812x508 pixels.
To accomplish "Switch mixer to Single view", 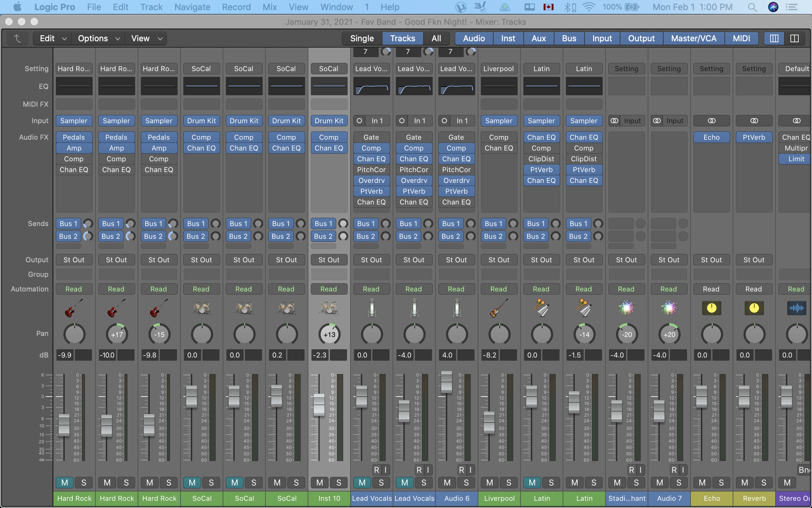I will [362, 38].
